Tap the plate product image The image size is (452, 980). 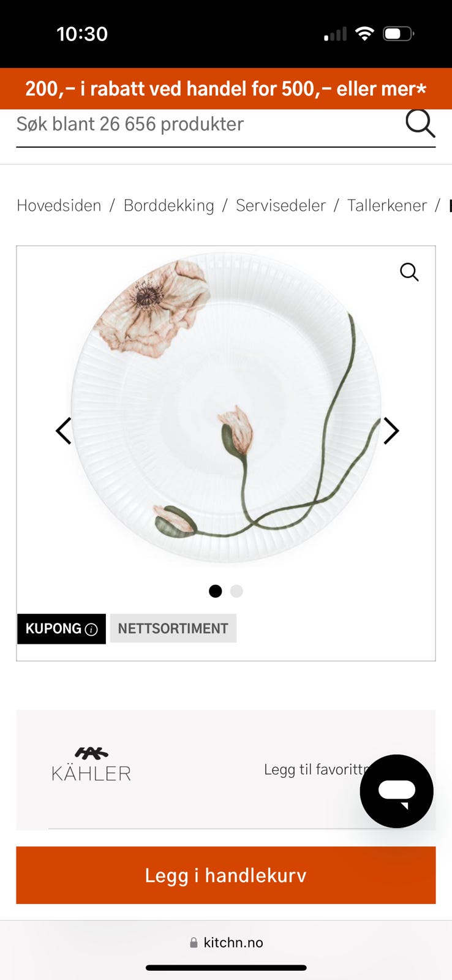(x=226, y=407)
